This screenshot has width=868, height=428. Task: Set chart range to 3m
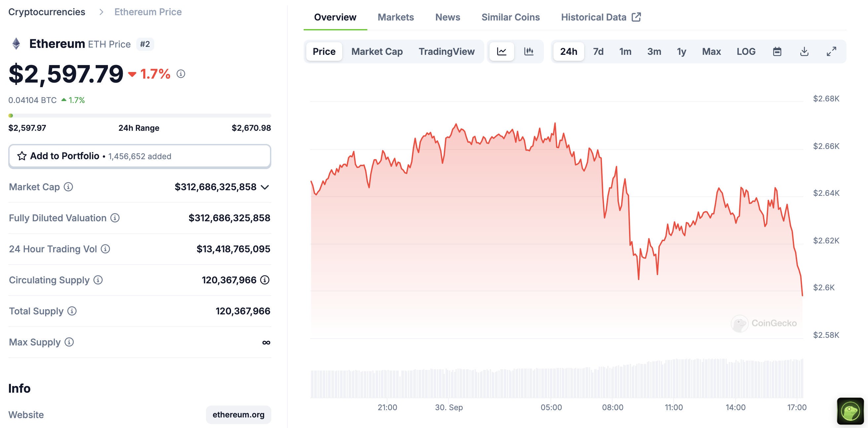654,51
